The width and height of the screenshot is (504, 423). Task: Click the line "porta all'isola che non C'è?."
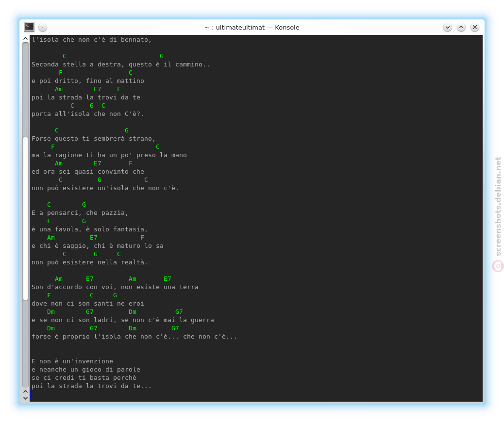[87, 114]
